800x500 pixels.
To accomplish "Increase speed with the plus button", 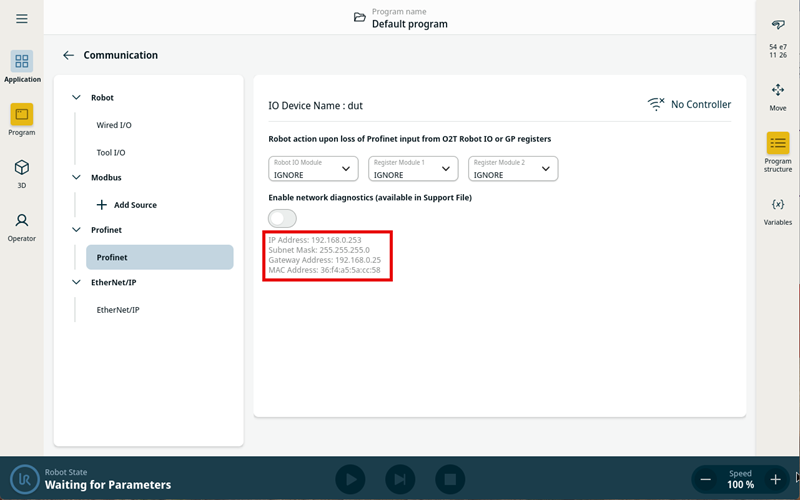I will click(x=775, y=480).
